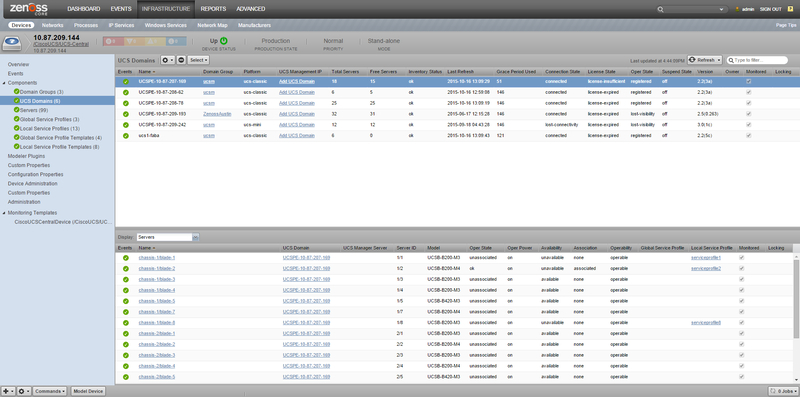Click the global search magnifier icon
This screenshot has width=800, height=397.
(x=661, y=9)
